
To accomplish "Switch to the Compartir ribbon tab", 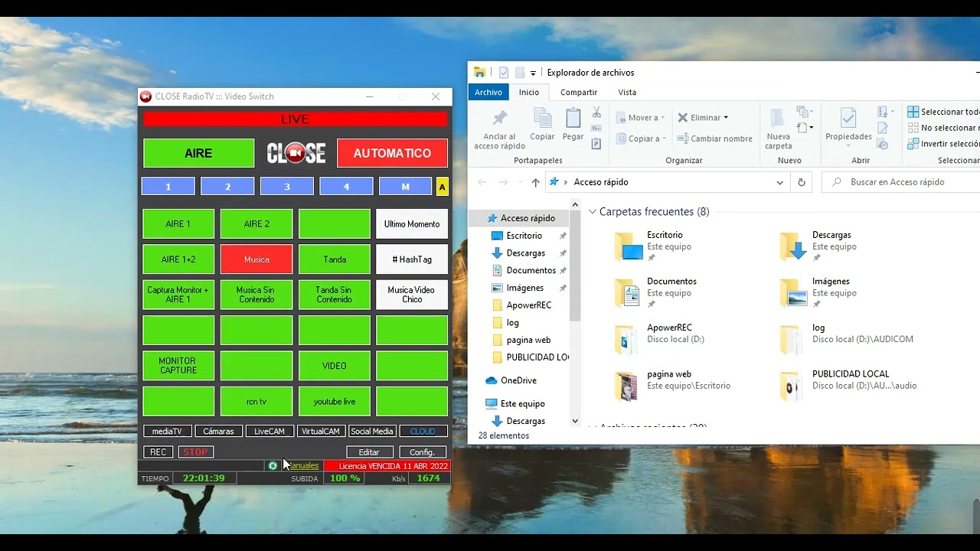I will (579, 92).
